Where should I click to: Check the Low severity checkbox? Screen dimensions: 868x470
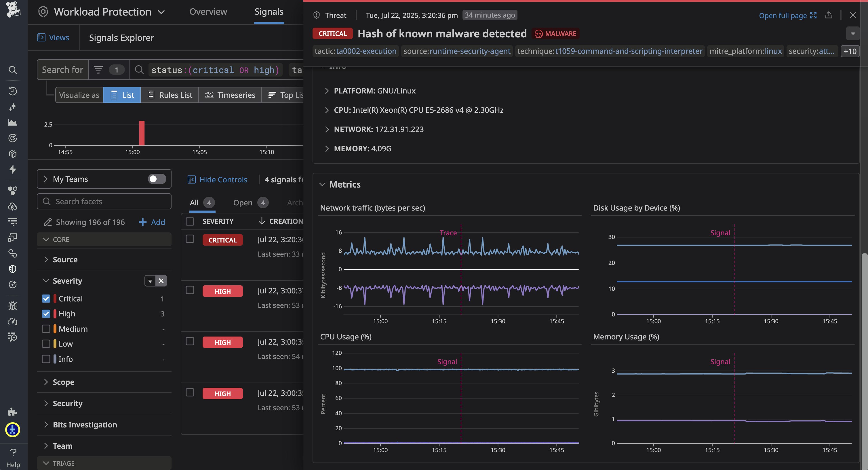point(46,344)
